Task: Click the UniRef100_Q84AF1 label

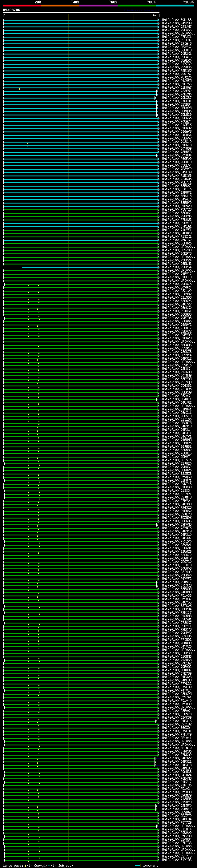Action: (177, 399)
